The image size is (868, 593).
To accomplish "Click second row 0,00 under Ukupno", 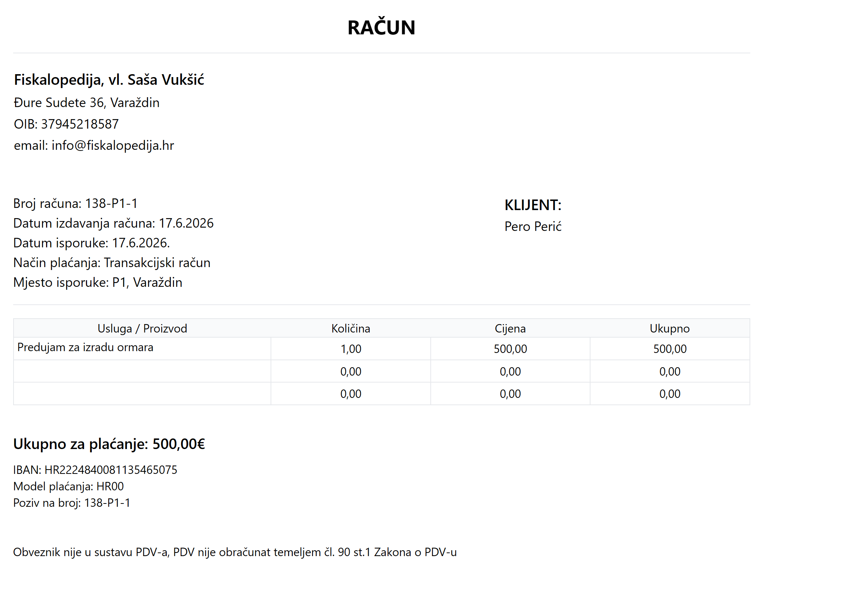I will point(670,371).
